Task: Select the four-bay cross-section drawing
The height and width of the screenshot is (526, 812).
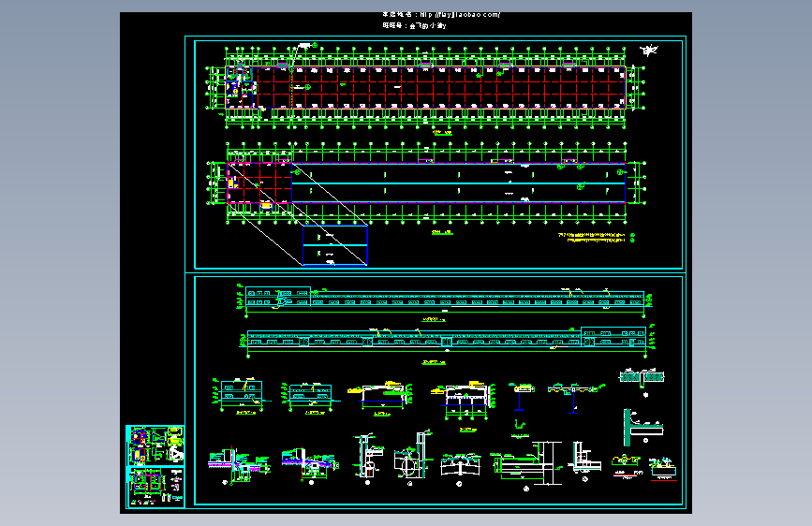Action: [464, 400]
